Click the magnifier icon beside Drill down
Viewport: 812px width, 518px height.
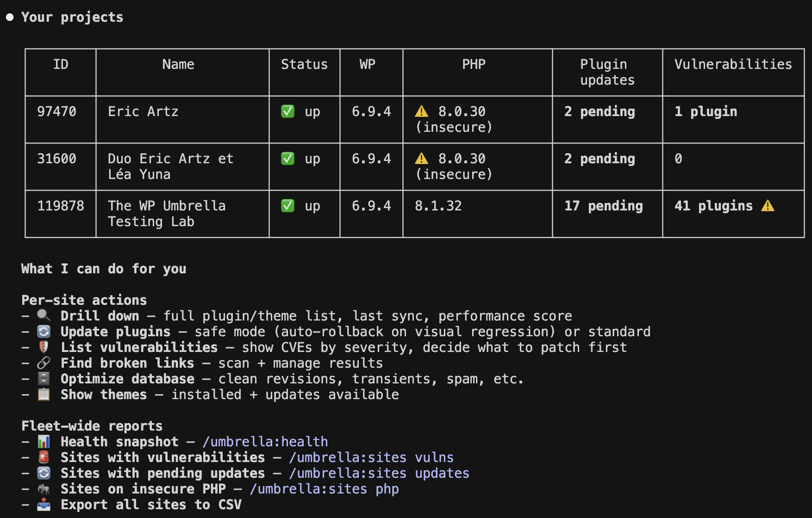coord(44,316)
